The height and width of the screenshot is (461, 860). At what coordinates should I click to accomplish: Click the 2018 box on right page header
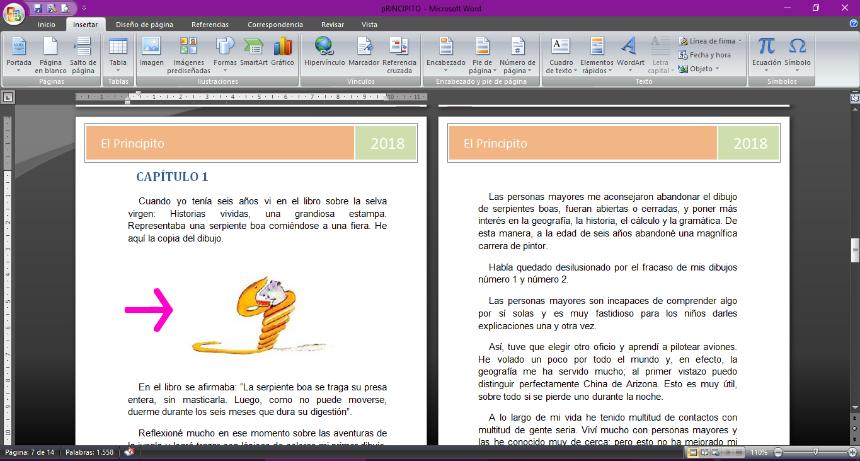coord(749,144)
